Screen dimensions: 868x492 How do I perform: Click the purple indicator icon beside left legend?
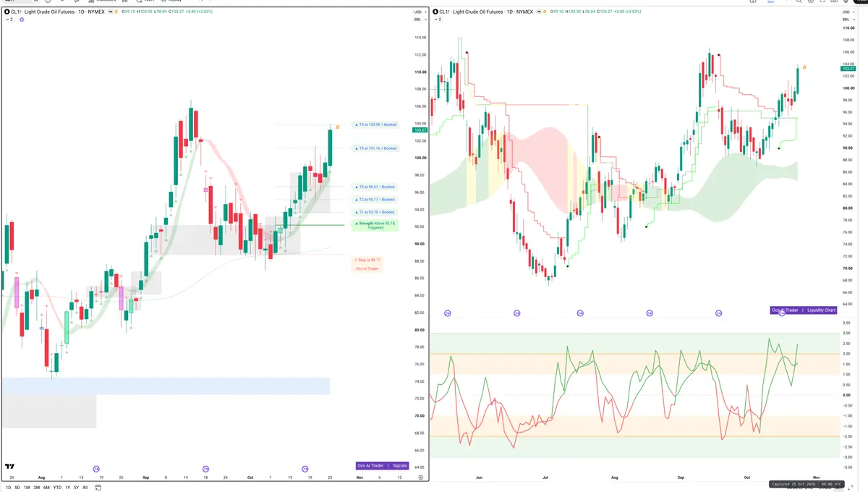click(x=22, y=20)
